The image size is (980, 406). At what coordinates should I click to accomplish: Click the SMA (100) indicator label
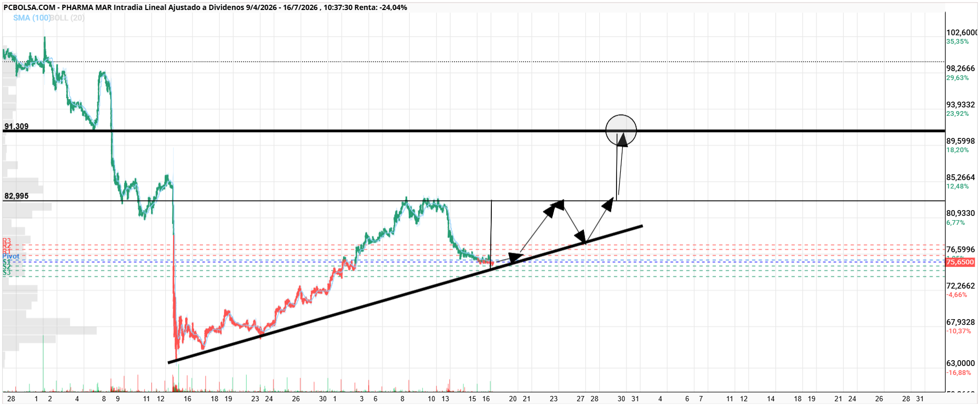[32, 18]
